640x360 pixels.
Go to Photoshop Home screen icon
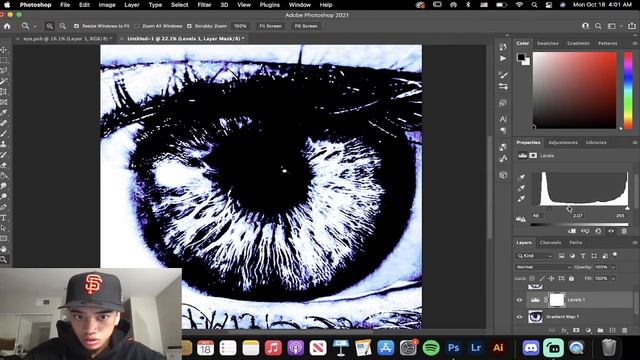pos(7,26)
